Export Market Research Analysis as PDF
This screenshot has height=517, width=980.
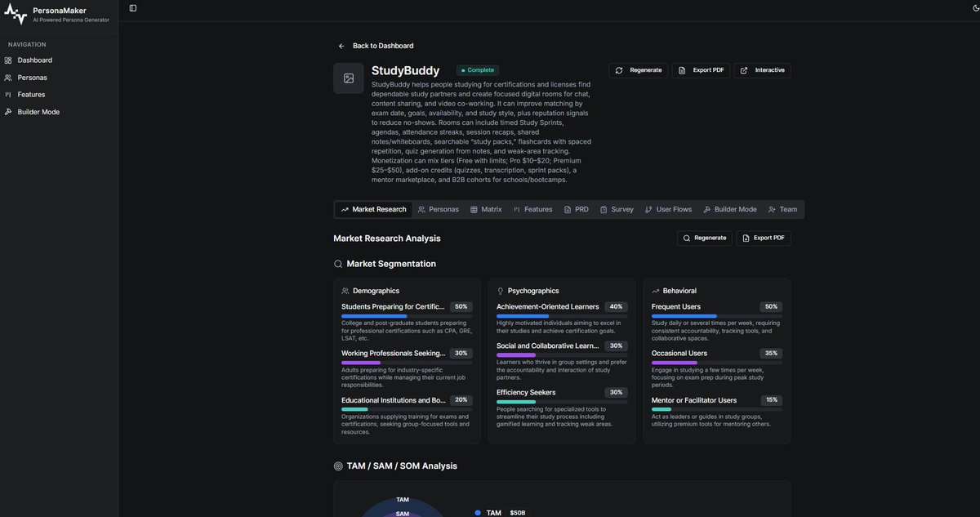763,238
